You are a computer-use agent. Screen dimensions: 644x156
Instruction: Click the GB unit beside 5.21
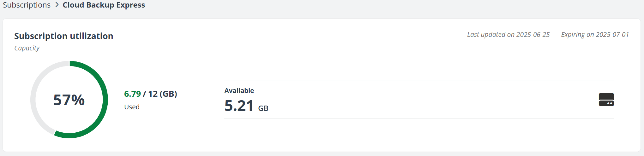(x=263, y=108)
